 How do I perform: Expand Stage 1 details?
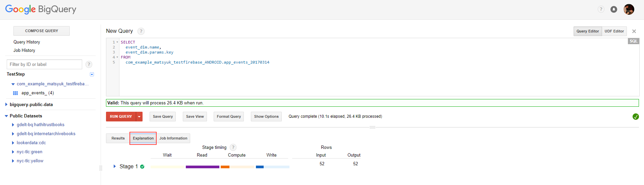[114, 166]
